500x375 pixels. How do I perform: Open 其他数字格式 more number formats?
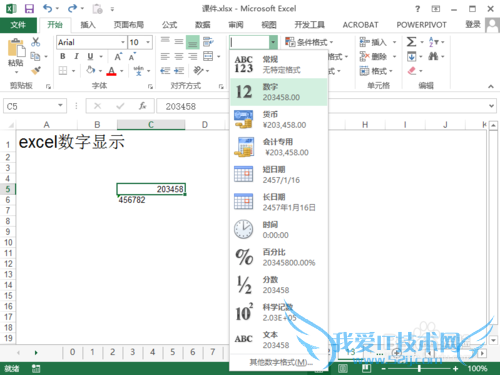click(x=281, y=362)
